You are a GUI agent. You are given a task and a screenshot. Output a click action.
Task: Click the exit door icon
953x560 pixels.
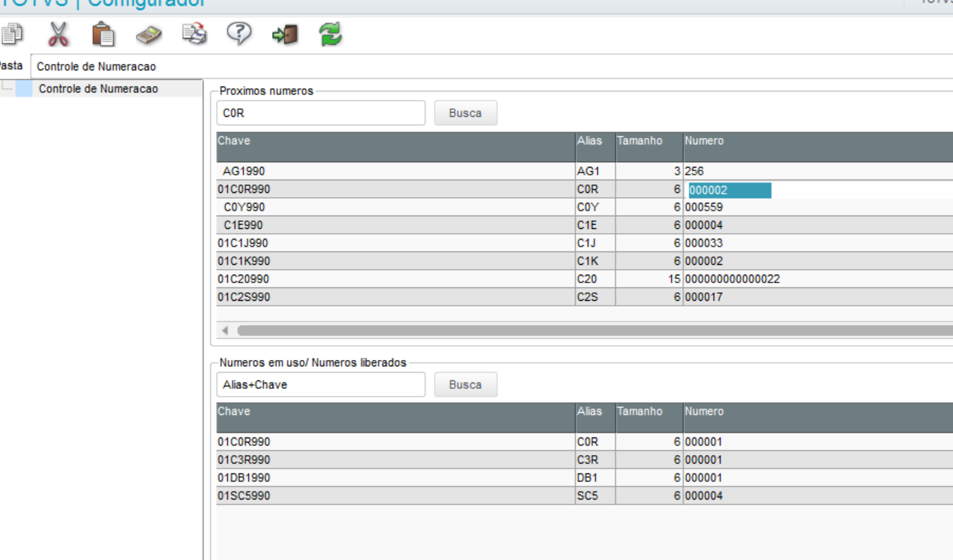285,34
